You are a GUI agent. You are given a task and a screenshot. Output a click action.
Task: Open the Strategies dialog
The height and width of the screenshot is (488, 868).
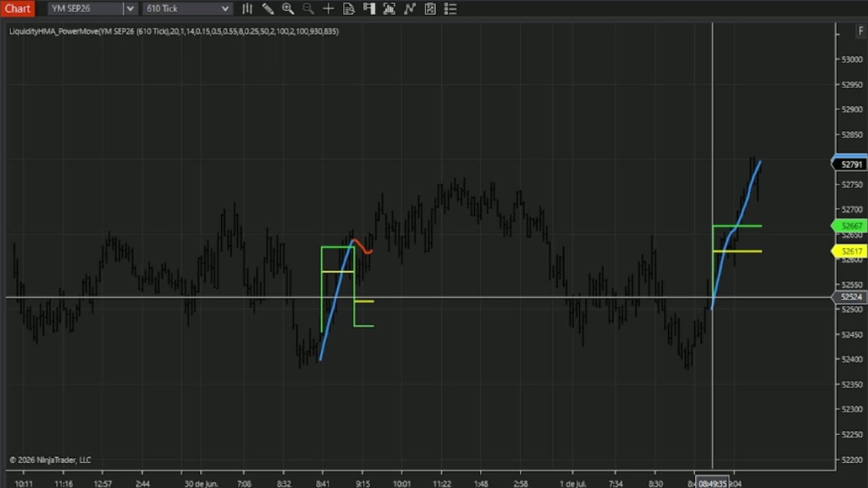[410, 9]
